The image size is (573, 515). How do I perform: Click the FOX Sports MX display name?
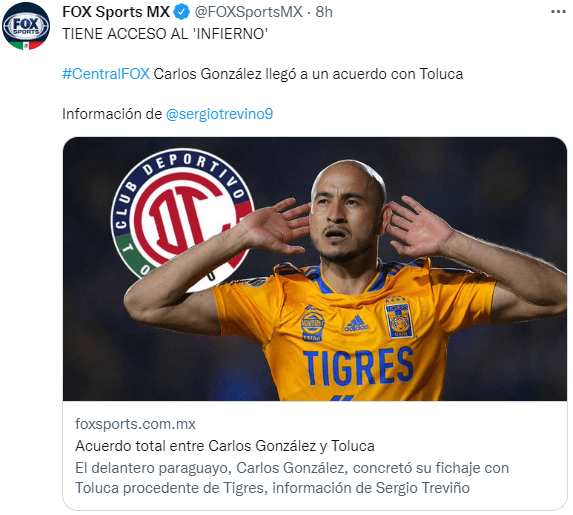pyautogui.click(x=116, y=12)
